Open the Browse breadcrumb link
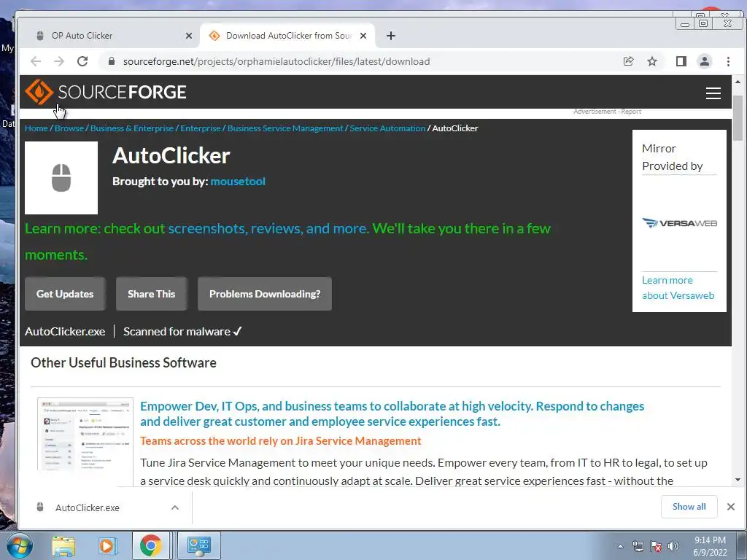 point(69,128)
